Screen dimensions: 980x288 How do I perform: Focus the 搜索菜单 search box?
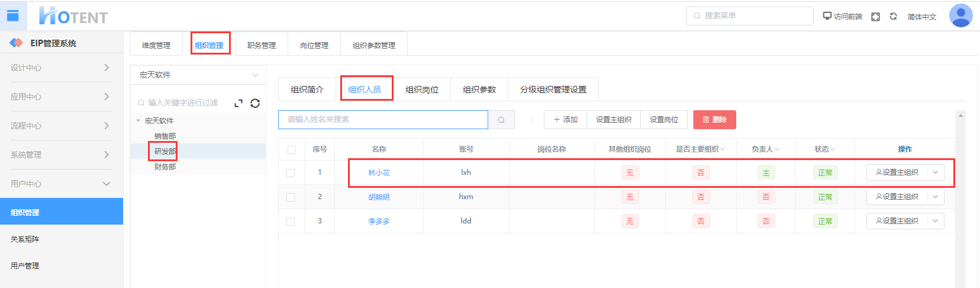click(x=750, y=16)
